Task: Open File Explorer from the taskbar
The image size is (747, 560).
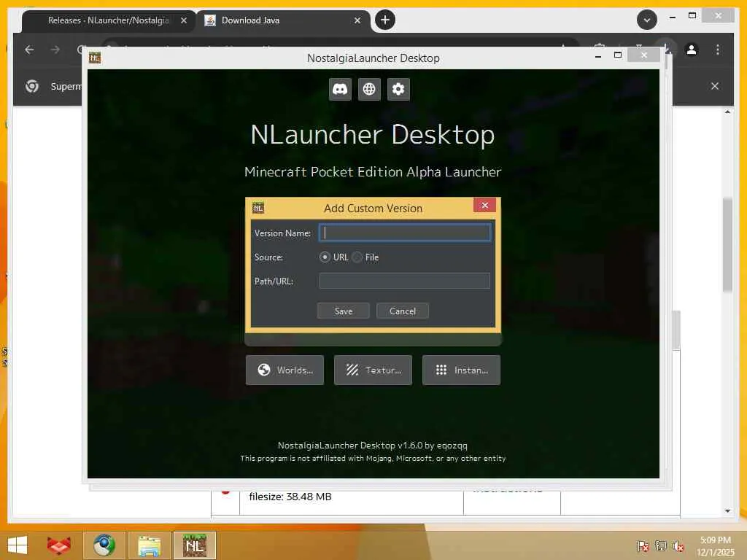Action: 150,545
